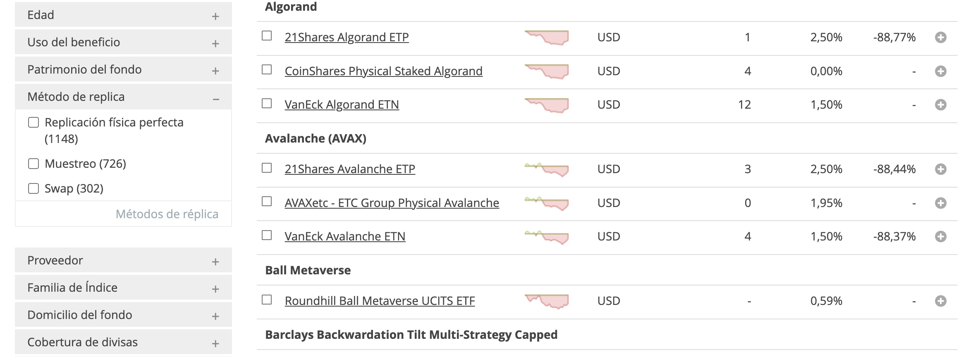Click plus icon for CoinShares Physical Staked Algorand
The image size is (980, 357).
coord(941,71)
